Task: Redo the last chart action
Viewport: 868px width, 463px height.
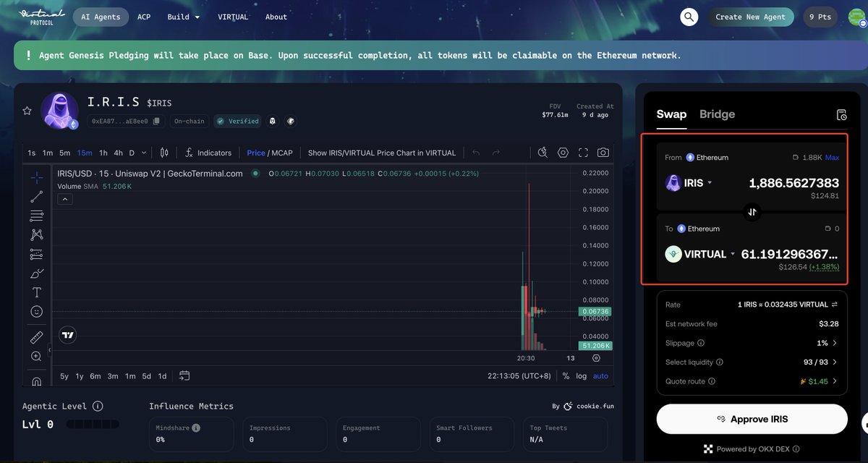Action: (x=496, y=153)
